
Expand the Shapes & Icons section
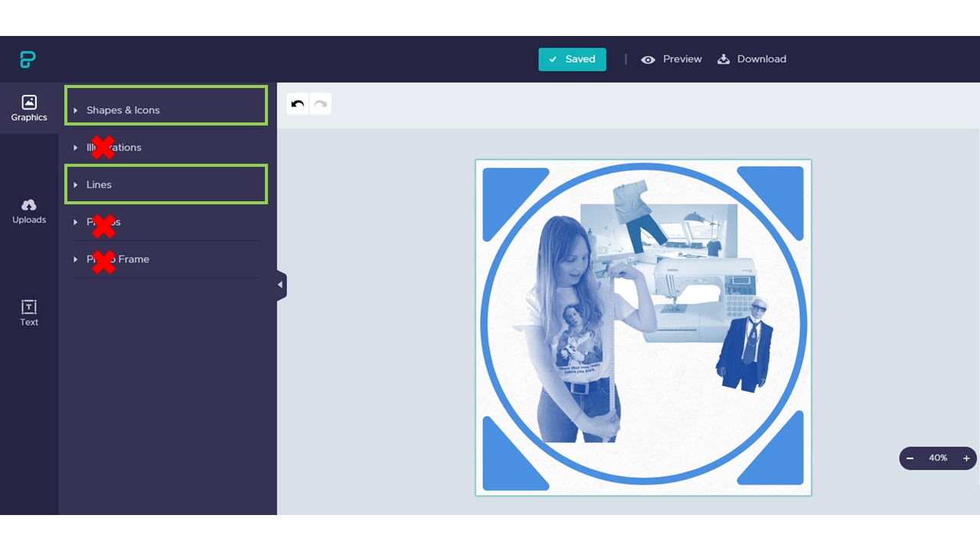(122, 110)
